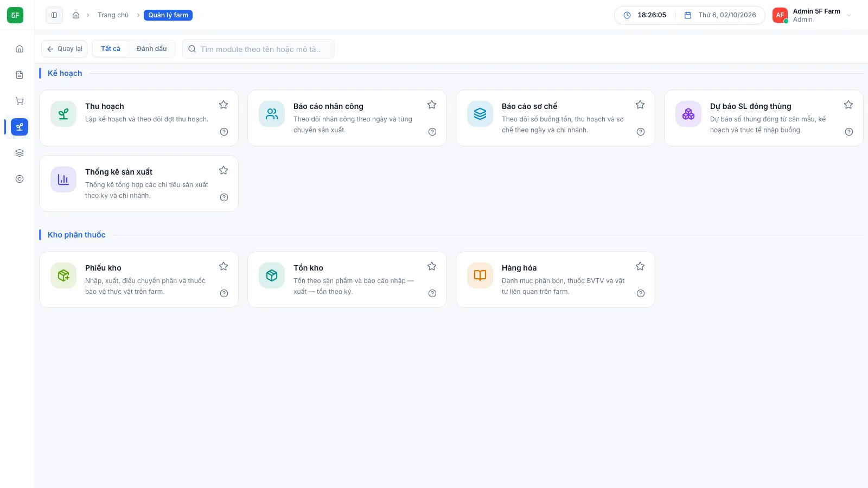Click the date Thứ 6, 02/10/2026
The image size is (868, 488).
point(727,15)
